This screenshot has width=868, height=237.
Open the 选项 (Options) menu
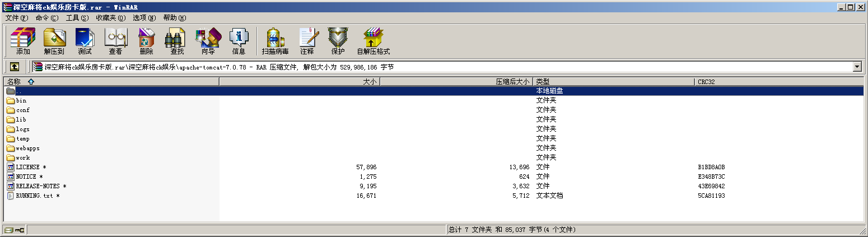coord(144,18)
